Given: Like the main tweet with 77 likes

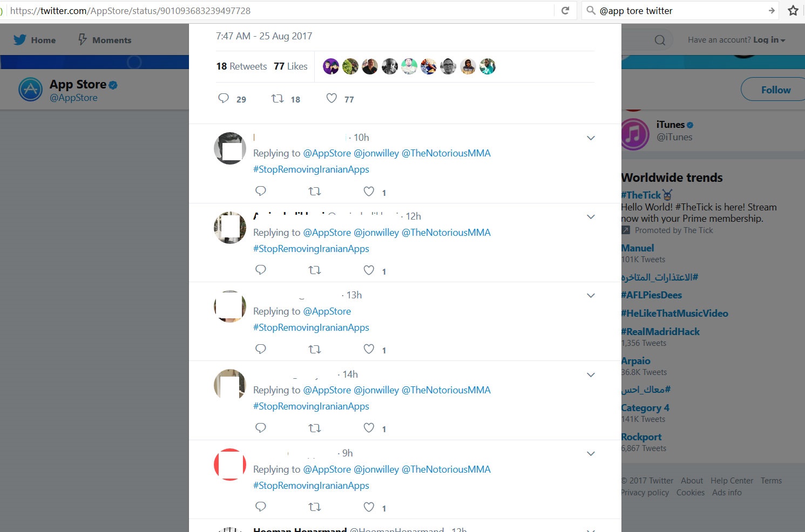Looking at the screenshot, I should [332, 98].
